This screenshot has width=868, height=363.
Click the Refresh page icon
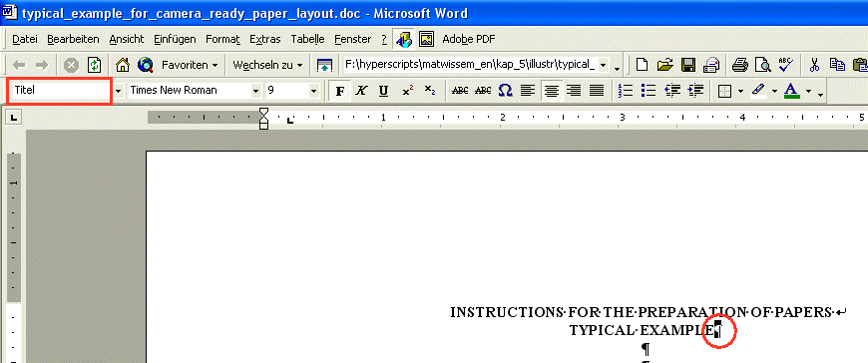[x=95, y=65]
